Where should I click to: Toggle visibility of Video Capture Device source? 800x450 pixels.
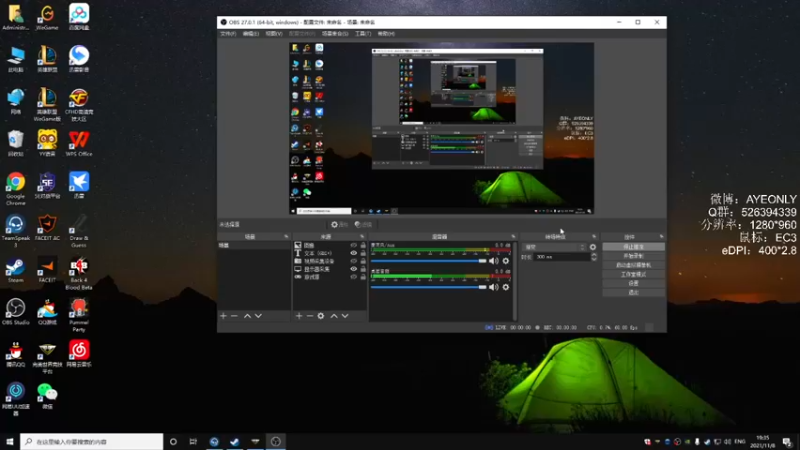(x=354, y=261)
